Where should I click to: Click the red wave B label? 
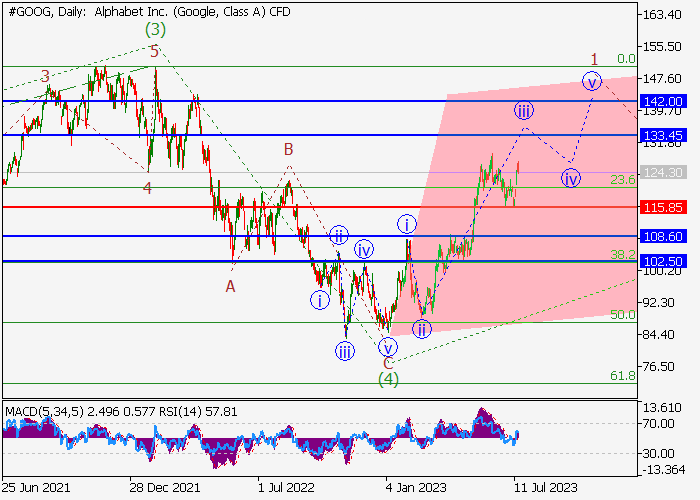pyautogui.click(x=288, y=150)
